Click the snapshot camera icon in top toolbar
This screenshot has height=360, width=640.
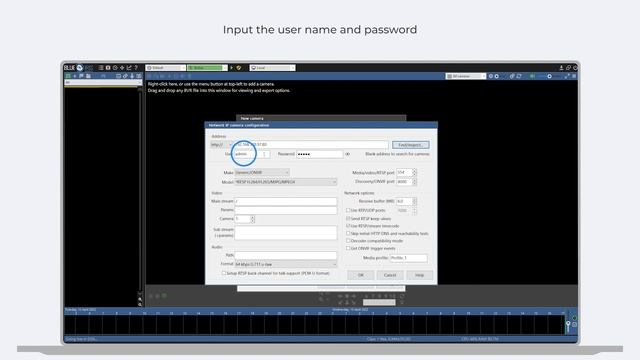(x=108, y=68)
